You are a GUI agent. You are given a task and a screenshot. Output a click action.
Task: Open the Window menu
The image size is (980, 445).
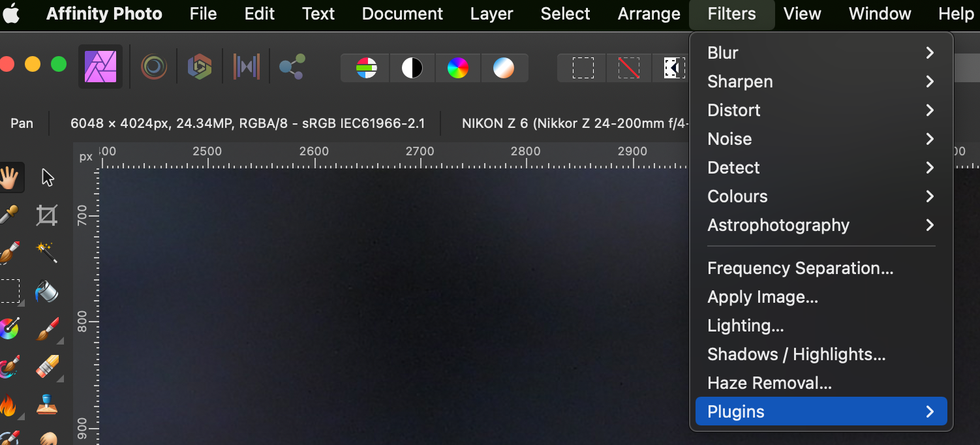coord(880,14)
